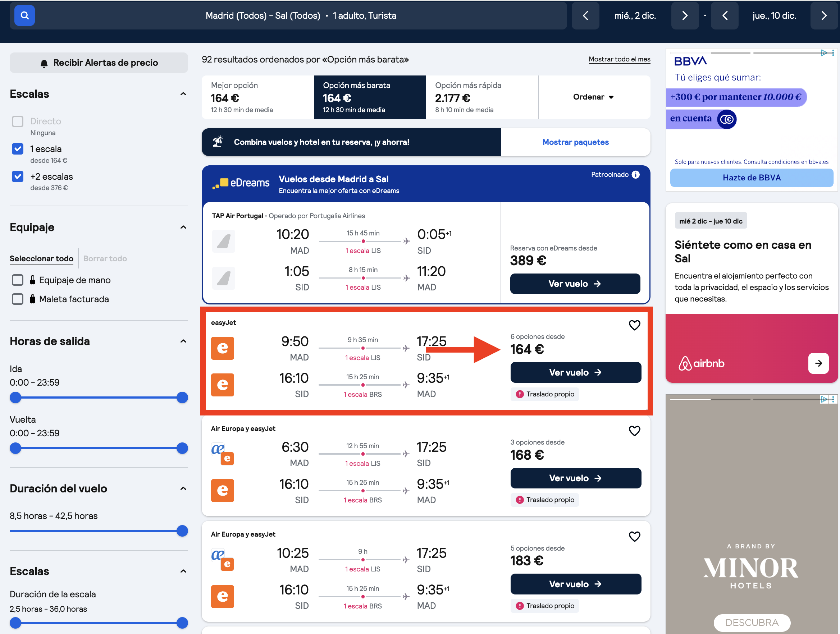This screenshot has width=840, height=634.
Task: Select the Mejor opción tab
Action: coord(258,97)
